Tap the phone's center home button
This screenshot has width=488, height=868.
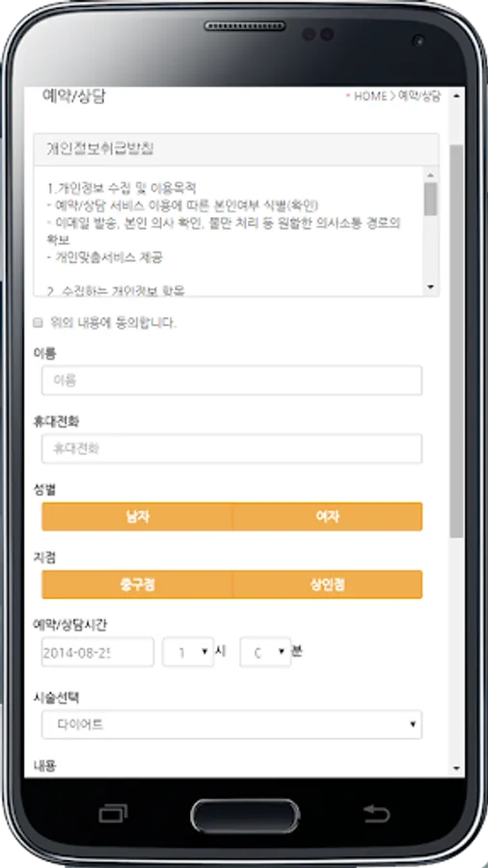coord(245,815)
